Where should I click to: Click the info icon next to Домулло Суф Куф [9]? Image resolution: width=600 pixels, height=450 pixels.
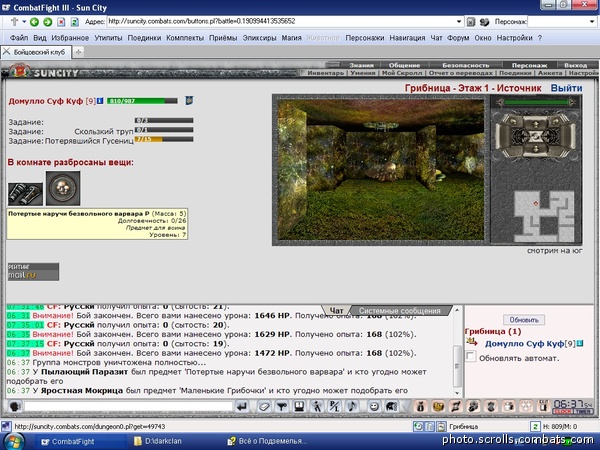[x=100, y=101]
